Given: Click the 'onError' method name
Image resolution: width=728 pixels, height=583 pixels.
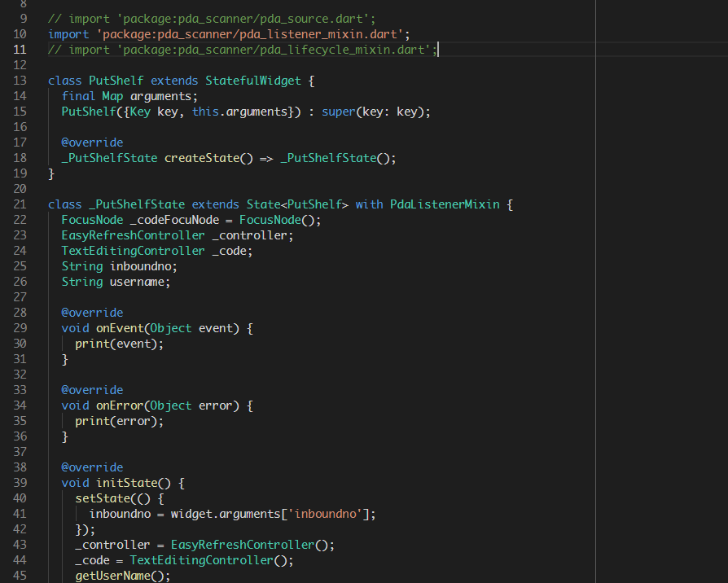Looking at the screenshot, I should [120, 405].
